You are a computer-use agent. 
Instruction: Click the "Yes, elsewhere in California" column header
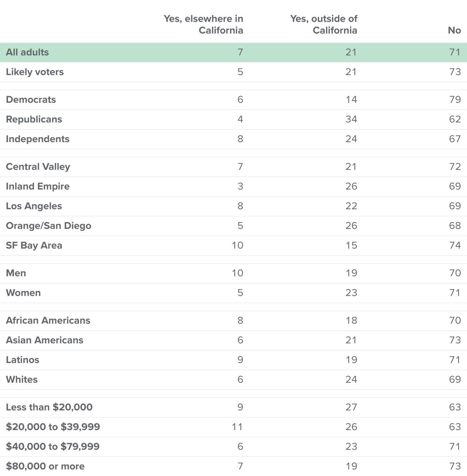click(203, 24)
